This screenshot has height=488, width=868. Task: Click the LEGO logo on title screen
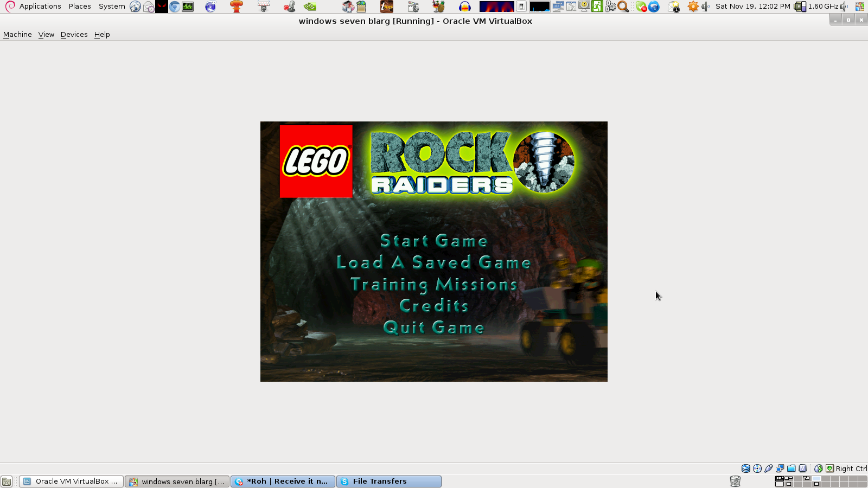[x=316, y=162]
